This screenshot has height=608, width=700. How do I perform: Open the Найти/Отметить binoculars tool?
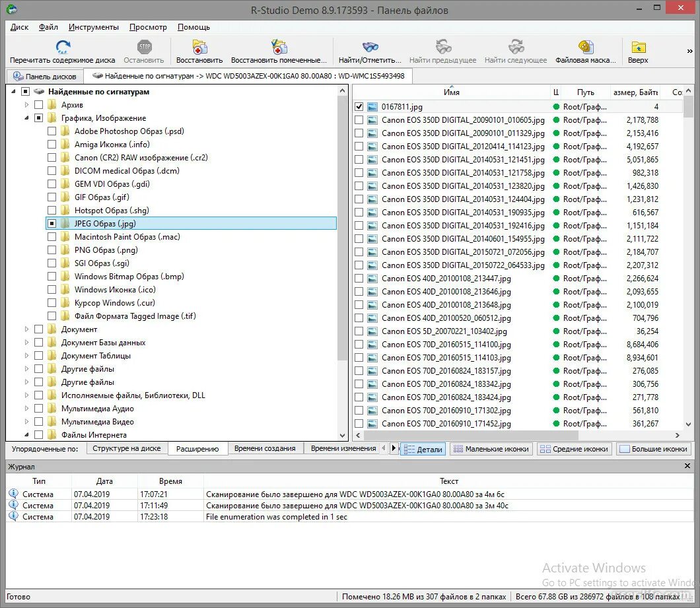click(370, 47)
